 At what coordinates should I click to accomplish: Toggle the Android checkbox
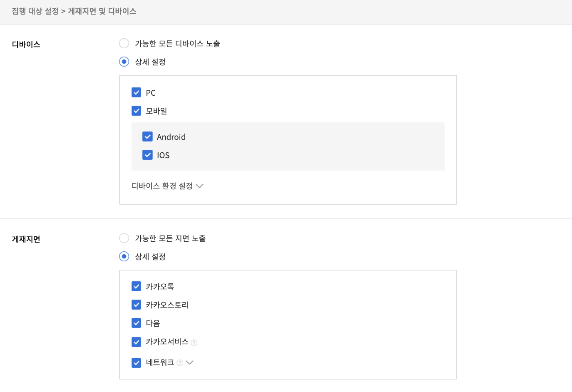(x=147, y=136)
